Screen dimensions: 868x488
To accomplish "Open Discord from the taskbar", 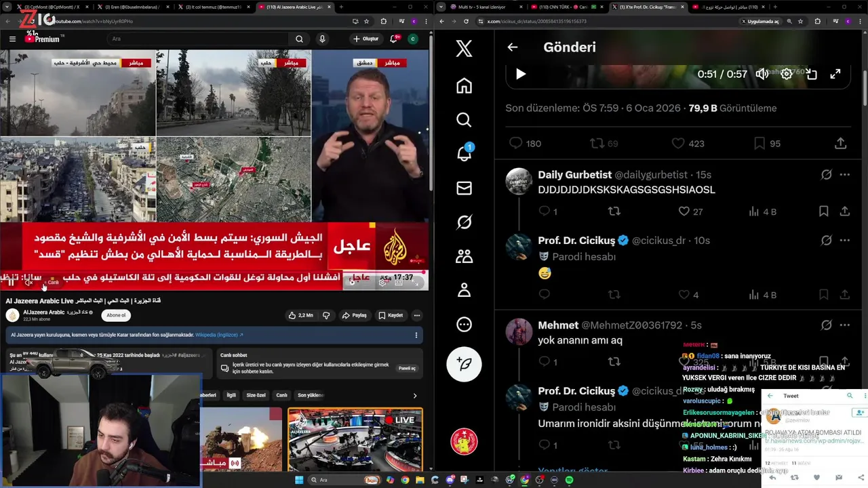I will (450, 480).
